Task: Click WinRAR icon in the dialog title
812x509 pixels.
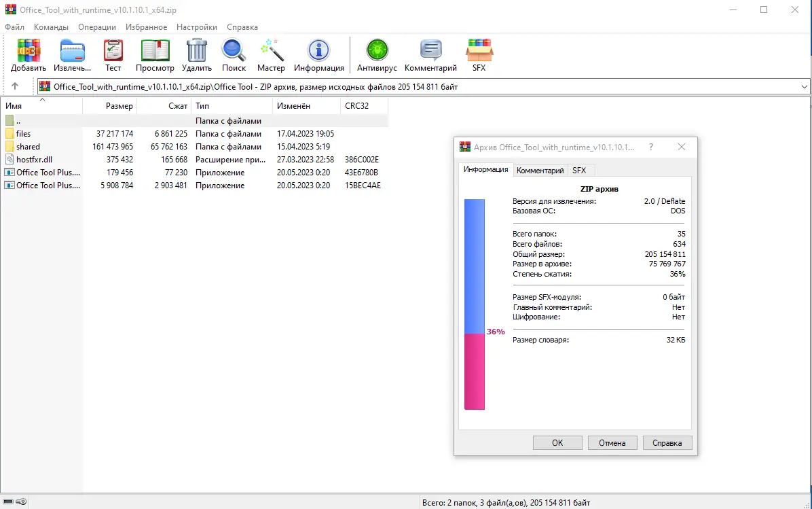Action: [x=465, y=147]
